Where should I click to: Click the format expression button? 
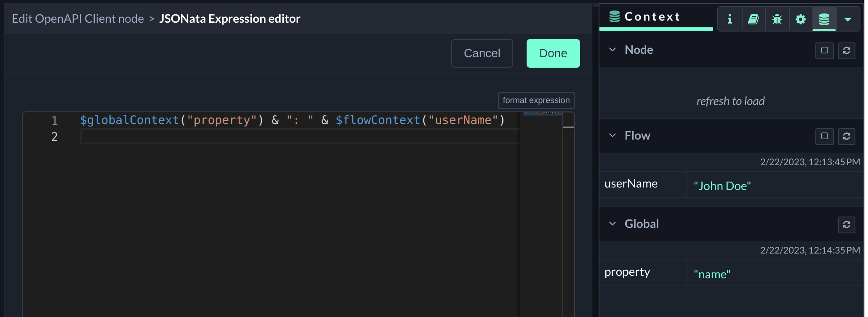tap(536, 100)
